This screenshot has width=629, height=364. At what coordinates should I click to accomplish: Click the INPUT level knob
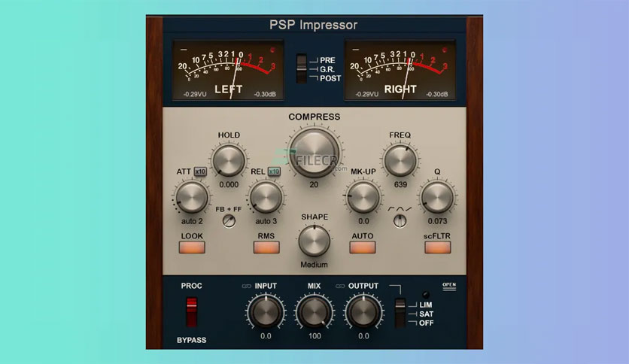pyautogui.click(x=266, y=311)
